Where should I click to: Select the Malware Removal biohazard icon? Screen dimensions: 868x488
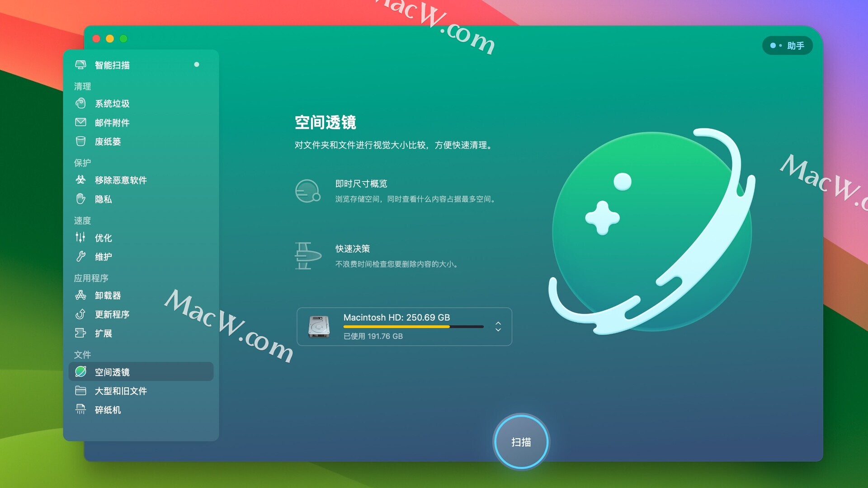coord(80,180)
